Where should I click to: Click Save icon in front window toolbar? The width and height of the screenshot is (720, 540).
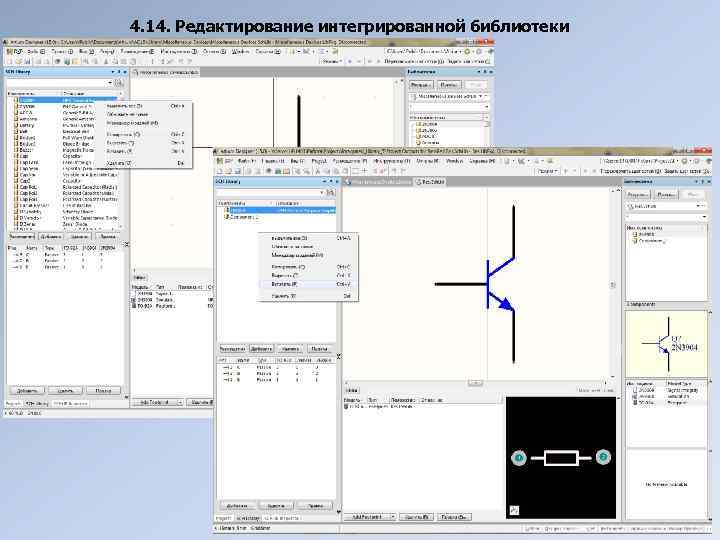pos(237,171)
